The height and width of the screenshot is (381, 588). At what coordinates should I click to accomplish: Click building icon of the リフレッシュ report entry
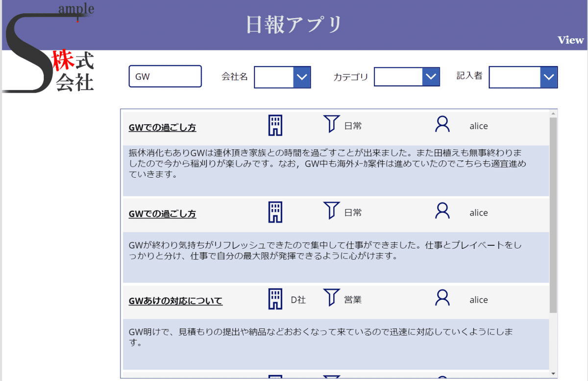pos(275,212)
